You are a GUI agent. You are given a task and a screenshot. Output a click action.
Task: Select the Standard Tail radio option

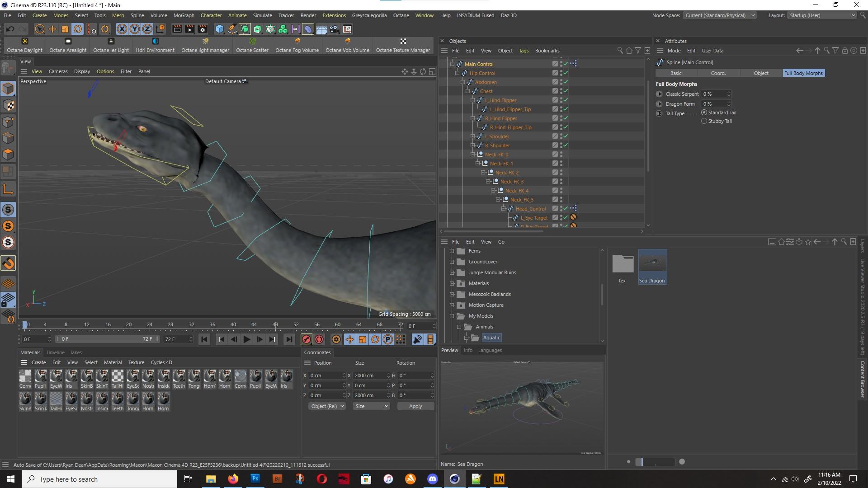pos(704,113)
